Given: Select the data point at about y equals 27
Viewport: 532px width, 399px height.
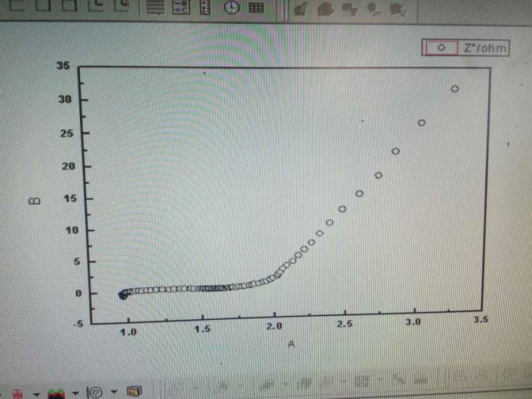Looking at the screenshot, I should [421, 123].
